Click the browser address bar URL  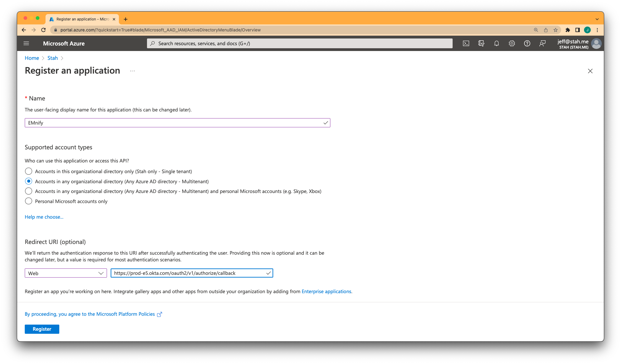tap(160, 30)
